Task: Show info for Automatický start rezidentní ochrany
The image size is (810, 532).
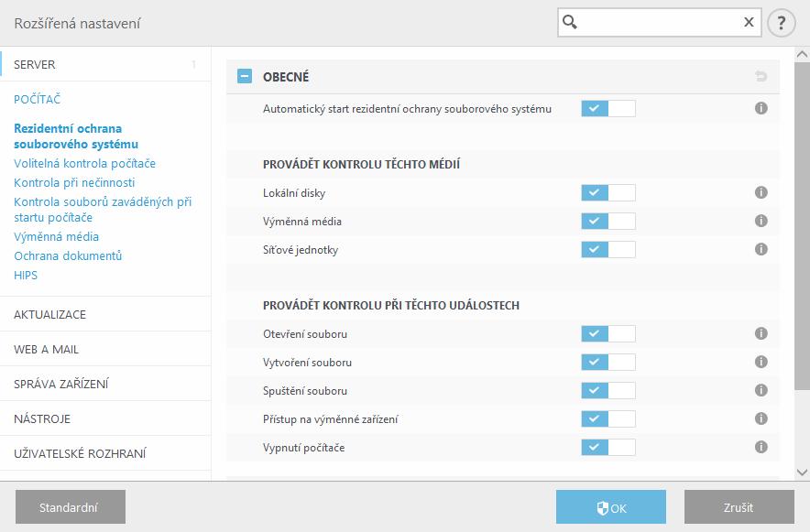Action: [761, 108]
